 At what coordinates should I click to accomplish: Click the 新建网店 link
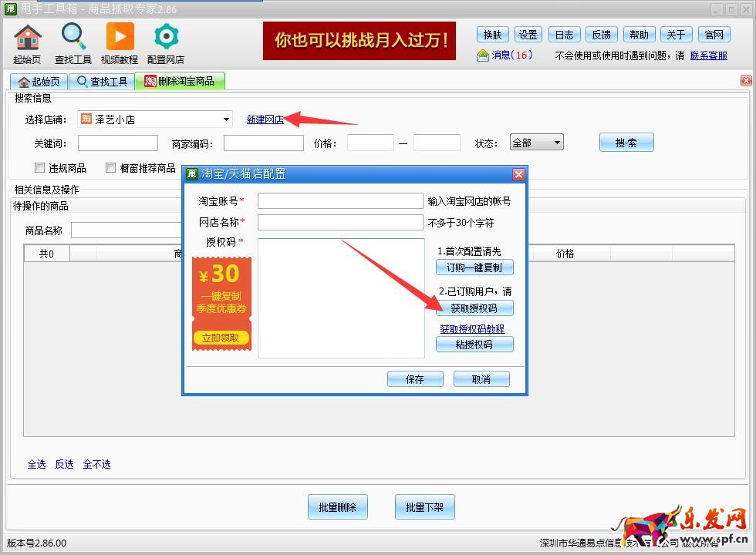pyautogui.click(x=265, y=119)
